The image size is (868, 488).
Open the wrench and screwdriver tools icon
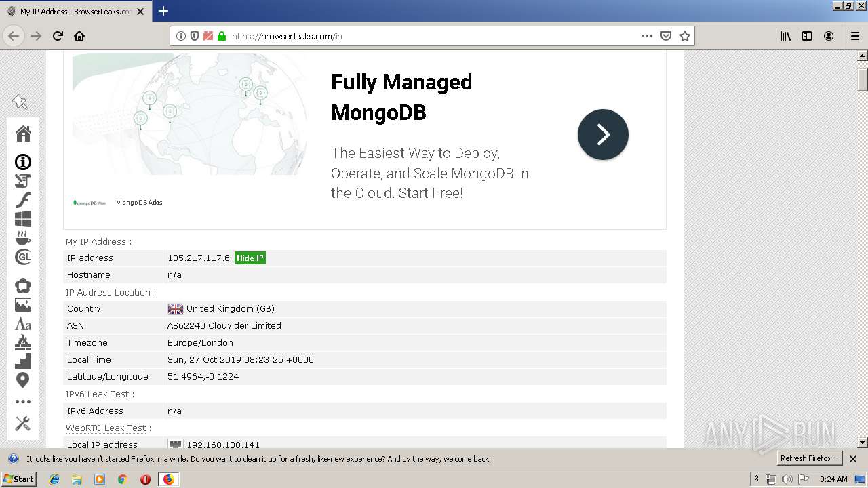click(23, 424)
